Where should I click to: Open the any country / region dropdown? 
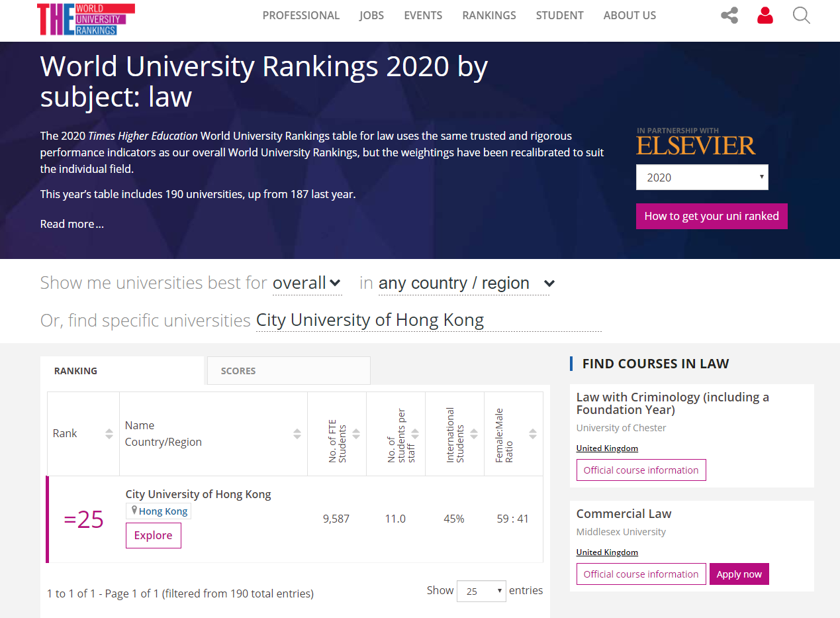[467, 283]
